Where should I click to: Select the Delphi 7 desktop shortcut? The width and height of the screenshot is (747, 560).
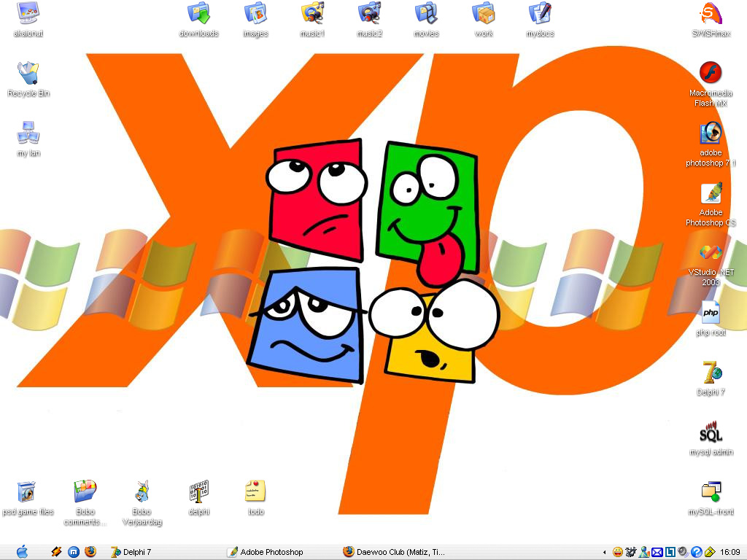coord(711,372)
